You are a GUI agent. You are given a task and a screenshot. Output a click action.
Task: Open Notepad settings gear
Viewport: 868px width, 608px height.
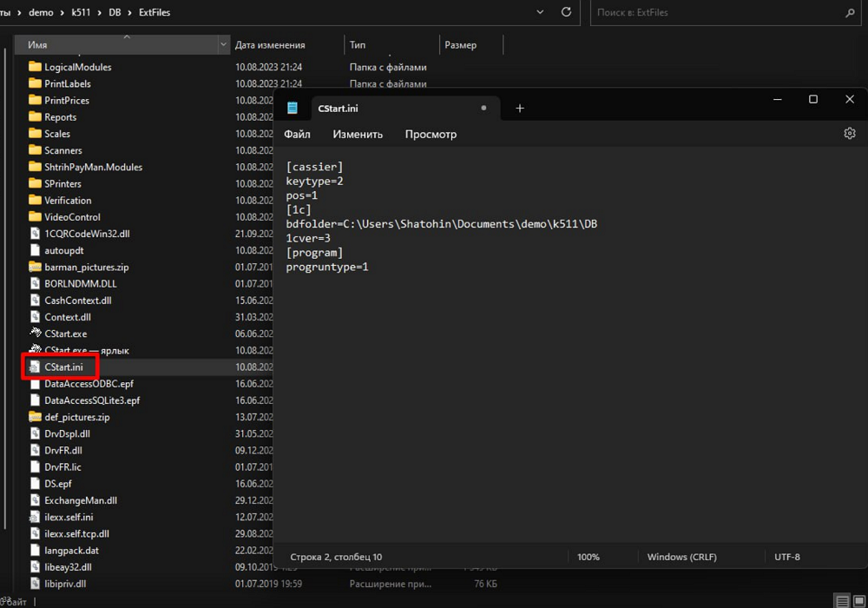click(850, 134)
